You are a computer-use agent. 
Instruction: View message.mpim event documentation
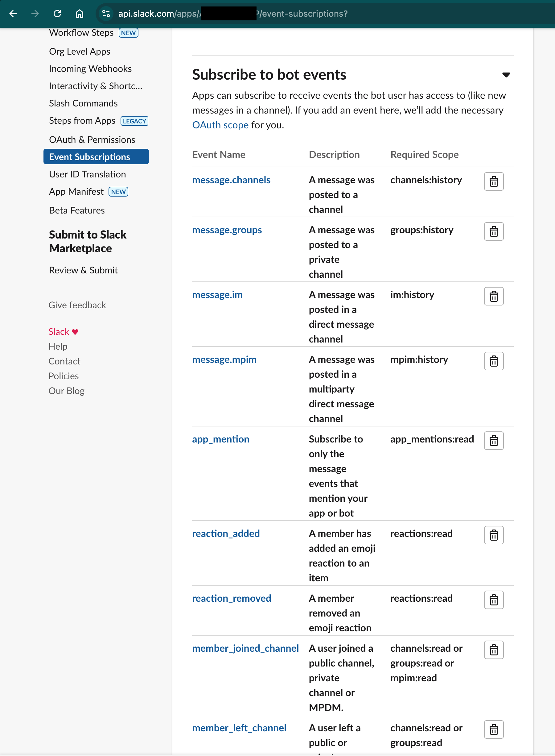coord(224,359)
